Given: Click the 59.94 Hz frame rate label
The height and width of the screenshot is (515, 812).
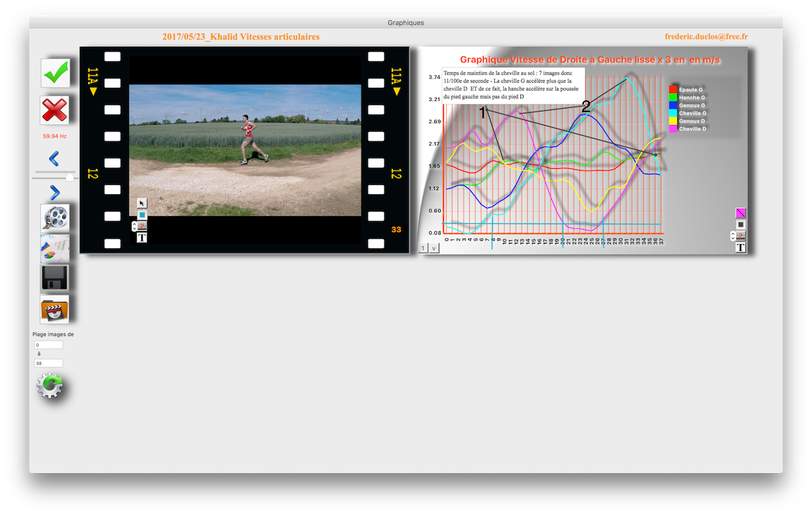Looking at the screenshot, I should click(x=55, y=135).
